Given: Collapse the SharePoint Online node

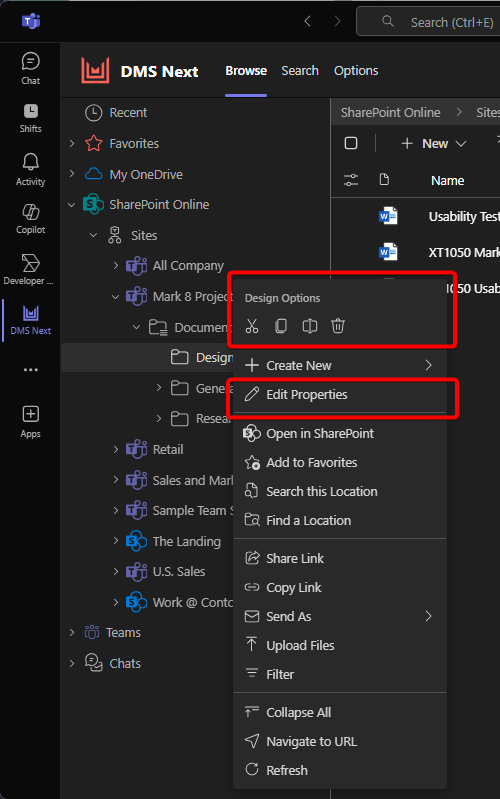Looking at the screenshot, I should point(72,205).
